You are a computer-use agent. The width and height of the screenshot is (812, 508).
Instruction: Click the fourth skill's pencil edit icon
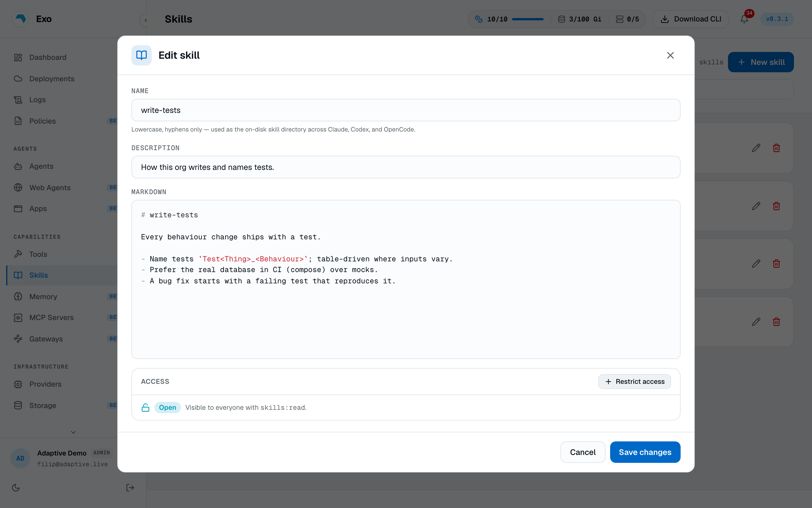756,322
